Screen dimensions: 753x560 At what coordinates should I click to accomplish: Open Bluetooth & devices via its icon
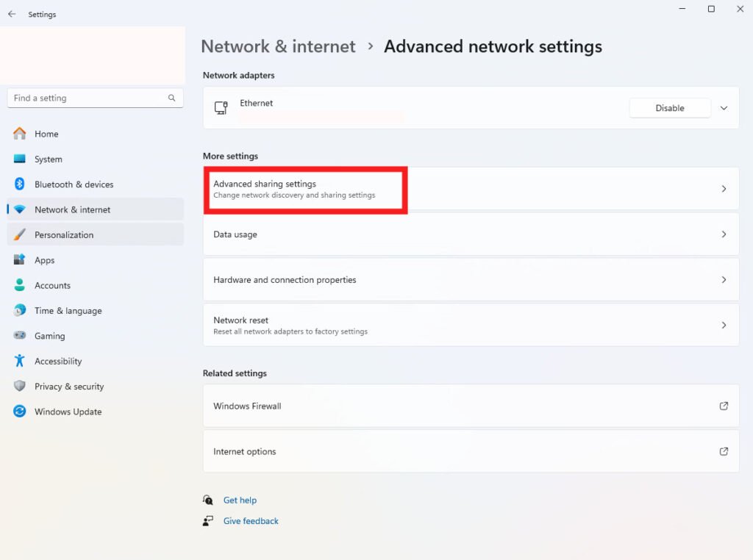click(20, 184)
